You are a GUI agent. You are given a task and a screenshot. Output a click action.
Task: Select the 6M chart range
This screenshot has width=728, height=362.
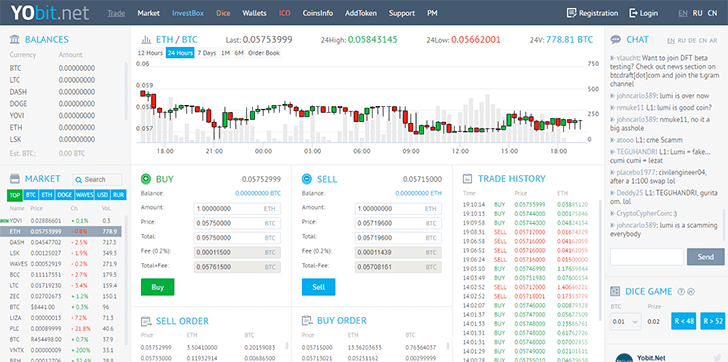click(239, 53)
